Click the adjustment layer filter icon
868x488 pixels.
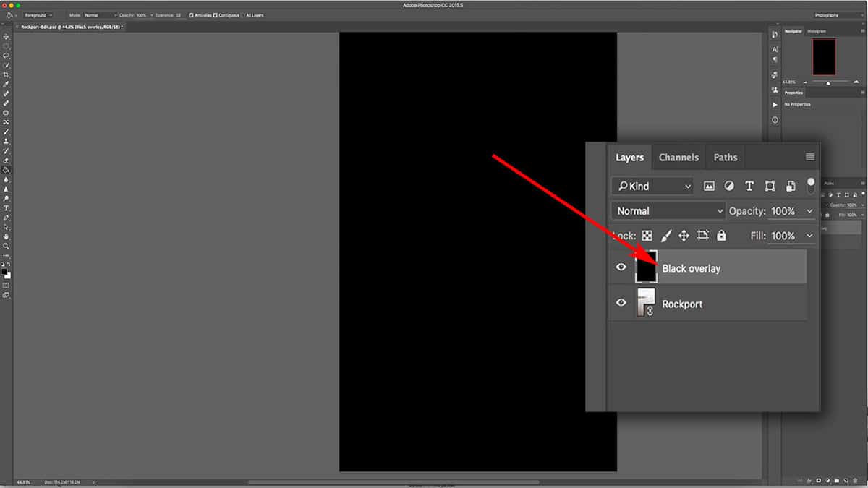tap(729, 186)
